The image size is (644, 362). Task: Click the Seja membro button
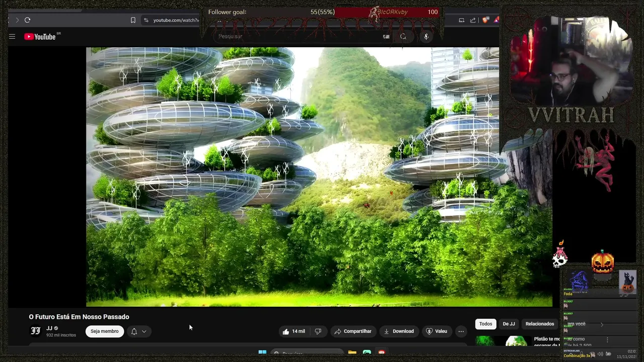(x=105, y=331)
